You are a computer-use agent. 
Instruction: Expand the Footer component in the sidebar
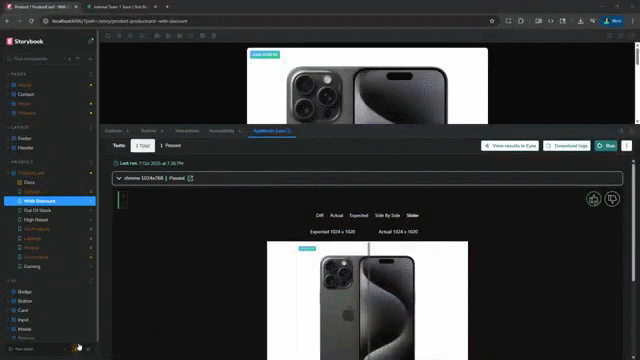coord(24,138)
